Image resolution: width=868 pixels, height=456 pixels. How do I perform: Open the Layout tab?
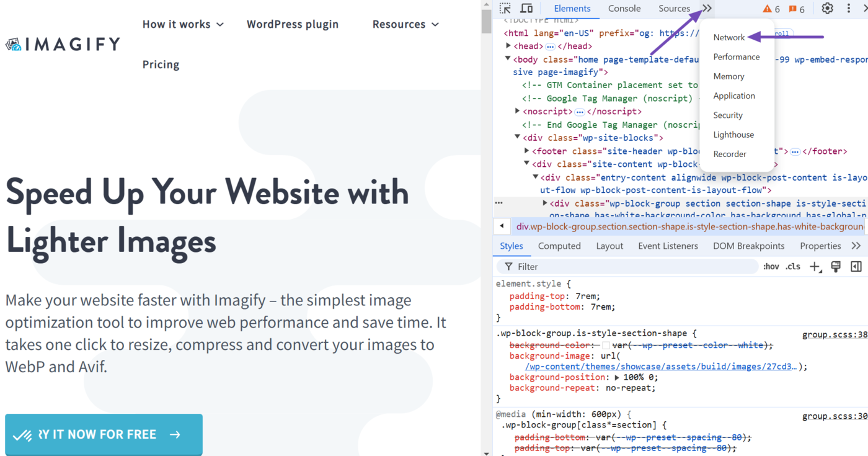(609, 246)
